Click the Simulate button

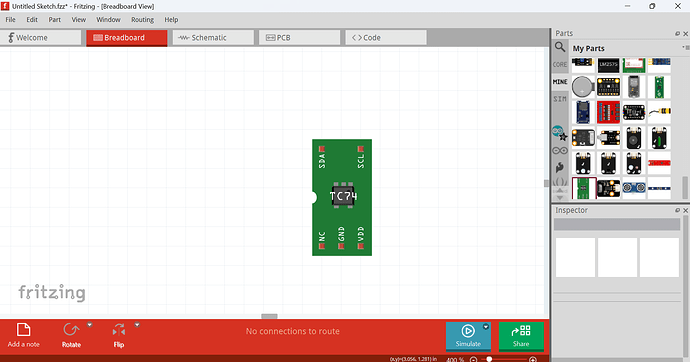coord(468,336)
